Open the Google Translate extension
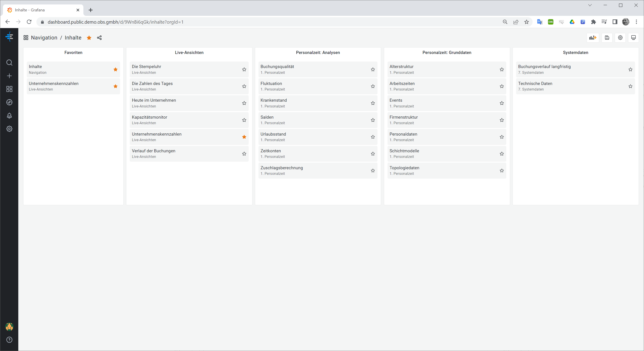 pyautogui.click(x=540, y=22)
